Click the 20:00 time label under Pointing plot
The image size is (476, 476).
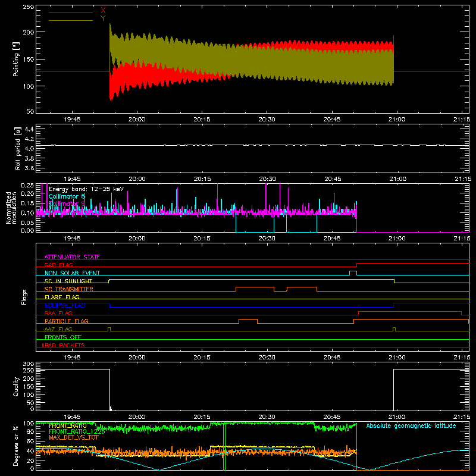coord(137,120)
